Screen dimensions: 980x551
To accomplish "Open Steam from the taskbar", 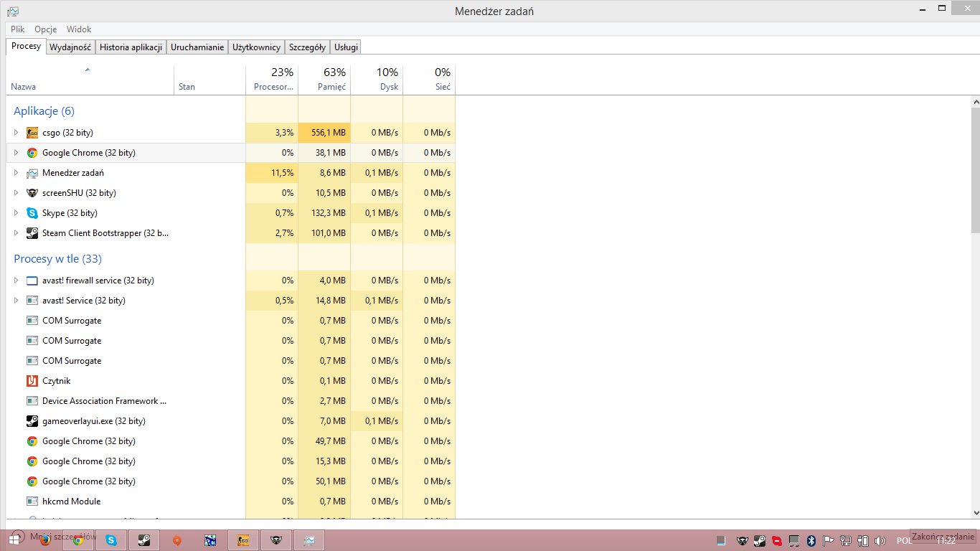I will click(x=144, y=540).
